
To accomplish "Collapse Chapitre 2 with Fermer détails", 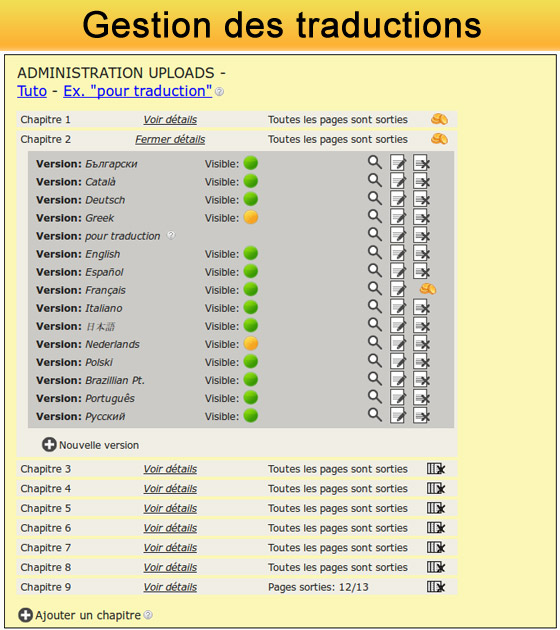I will (x=170, y=139).
